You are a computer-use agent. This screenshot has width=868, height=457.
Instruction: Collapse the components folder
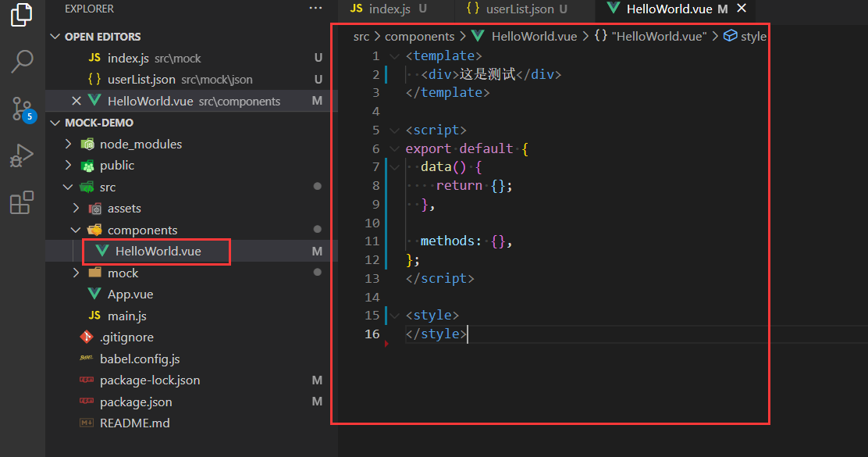76,230
